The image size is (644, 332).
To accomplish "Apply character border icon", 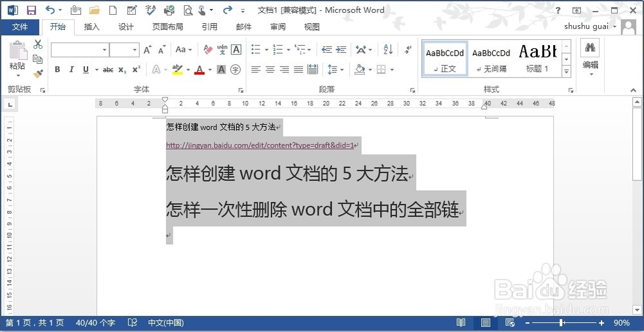I will pos(236,50).
